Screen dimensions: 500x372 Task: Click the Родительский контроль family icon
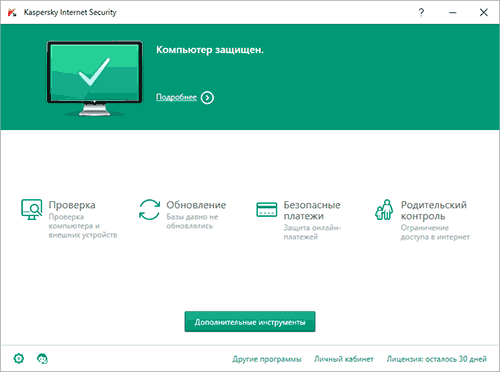(x=384, y=210)
